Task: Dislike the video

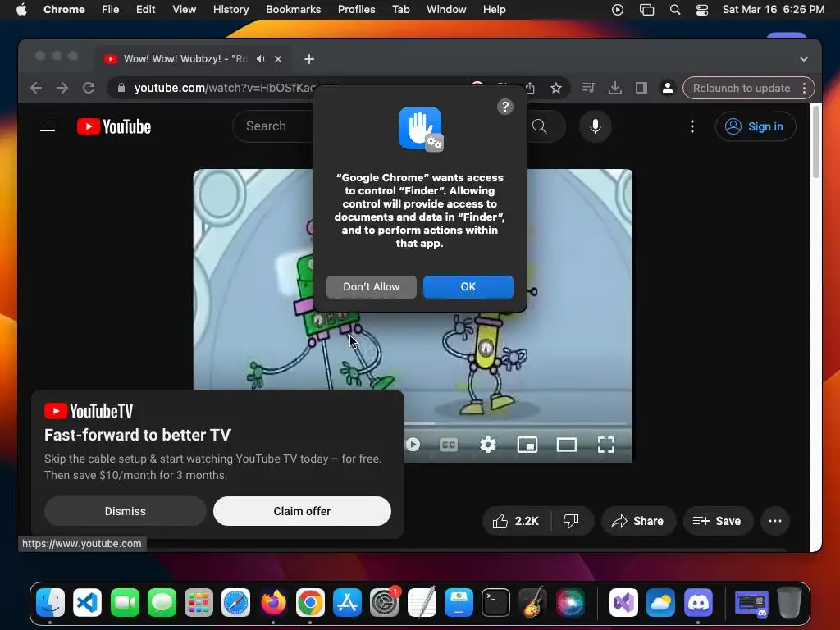Action: 572,521
